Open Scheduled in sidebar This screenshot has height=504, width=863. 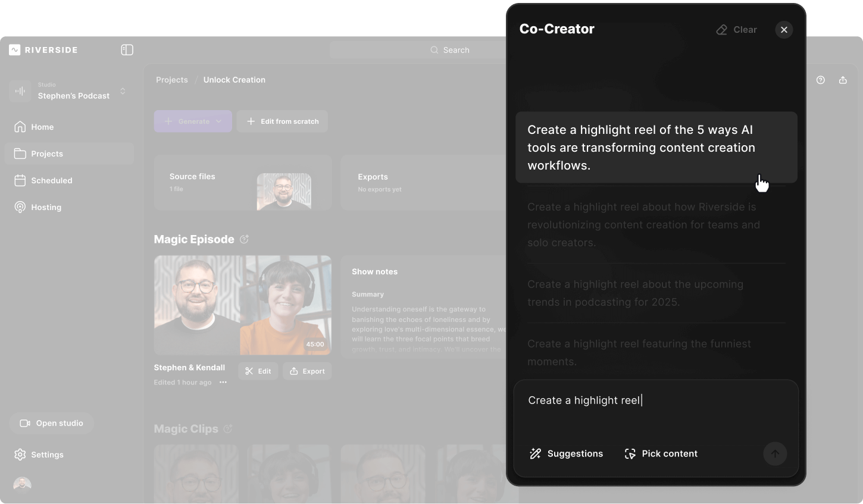point(69,180)
